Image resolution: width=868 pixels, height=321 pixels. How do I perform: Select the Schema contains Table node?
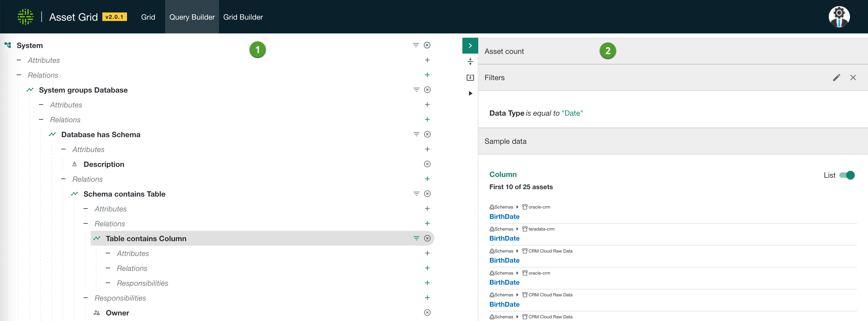pos(124,194)
